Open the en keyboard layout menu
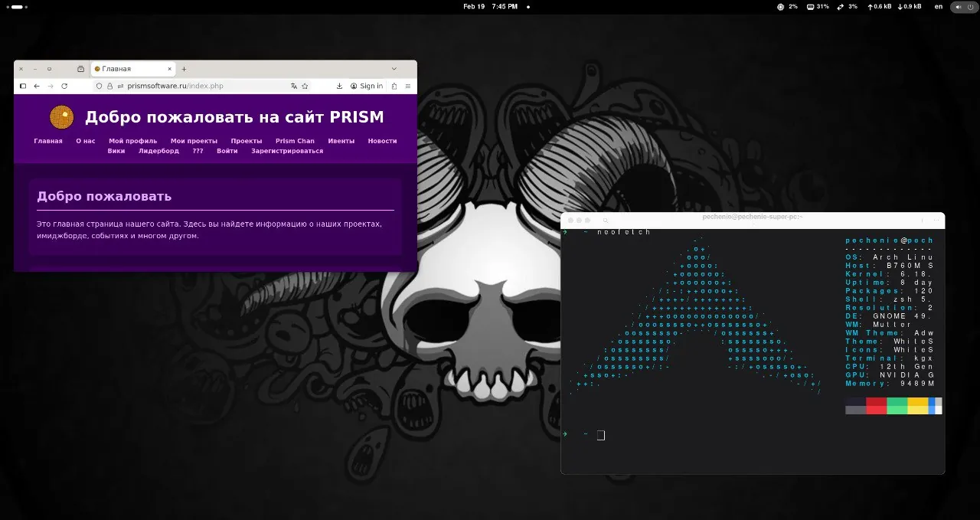Screen dimensions: 980x520 (x=939, y=6)
